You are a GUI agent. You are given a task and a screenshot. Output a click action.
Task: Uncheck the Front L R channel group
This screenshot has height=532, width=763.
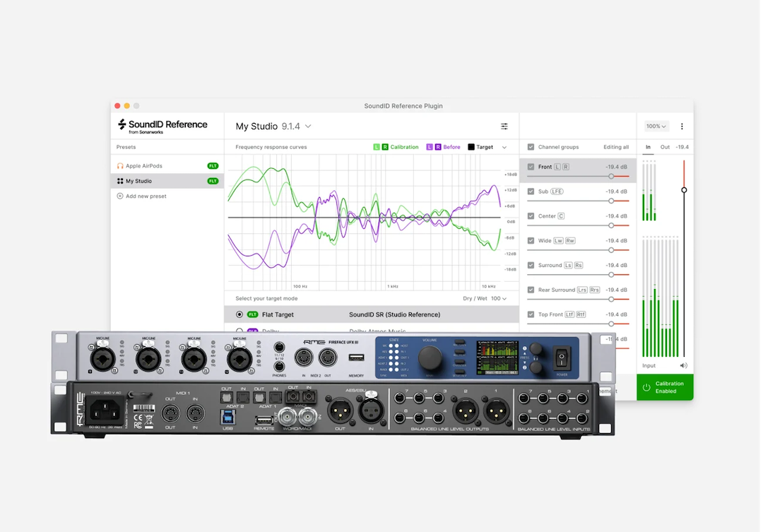[x=531, y=167]
